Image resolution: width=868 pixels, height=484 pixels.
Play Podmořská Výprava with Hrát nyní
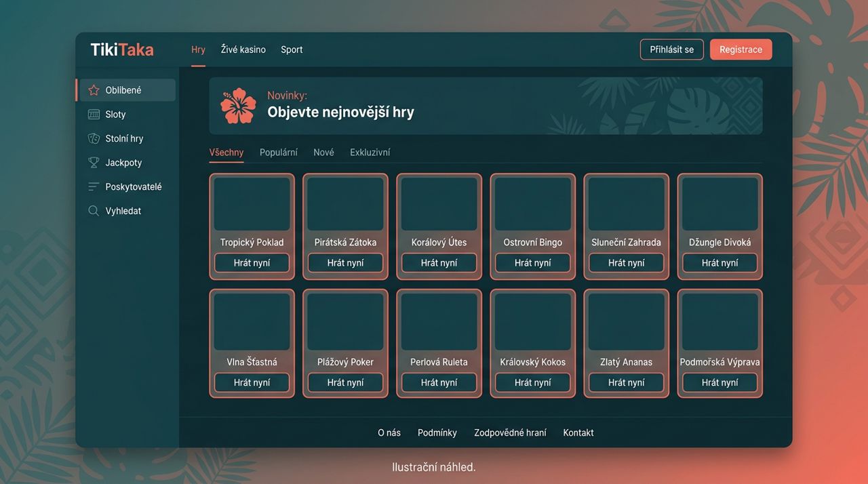719,382
